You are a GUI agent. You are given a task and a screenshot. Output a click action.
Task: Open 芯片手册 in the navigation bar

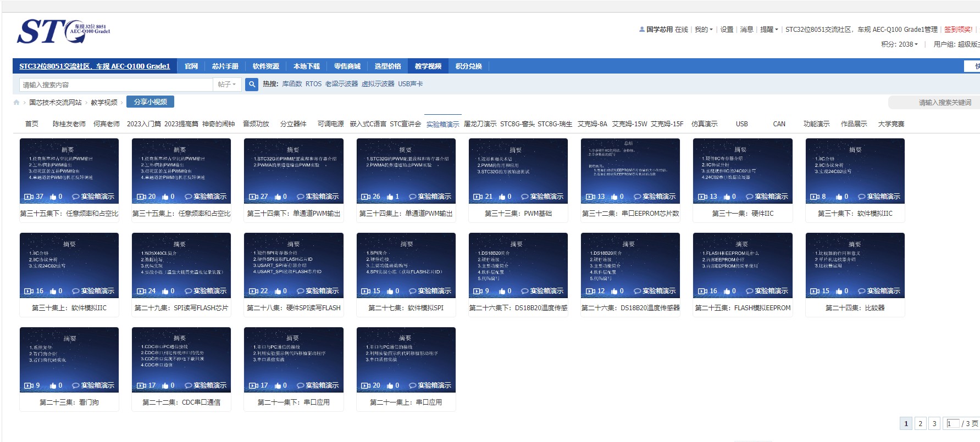click(225, 66)
